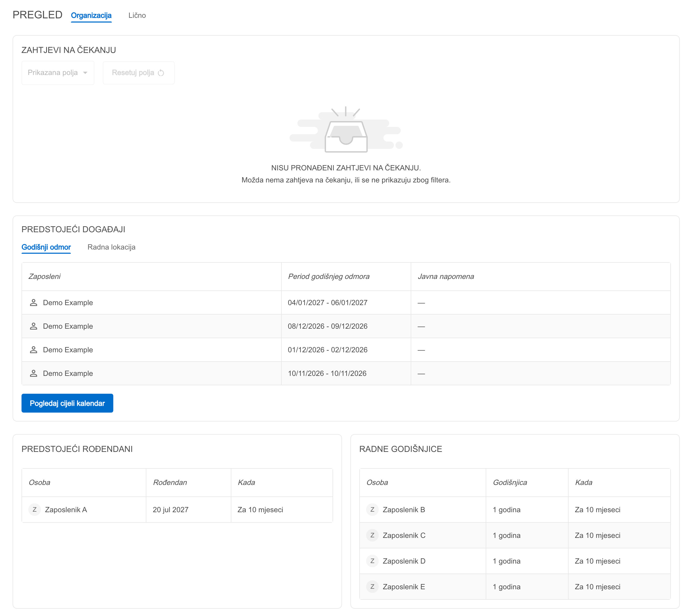
Task: Click Za 10 mjeseci in Zaposlenik A row
Action: 260,510
